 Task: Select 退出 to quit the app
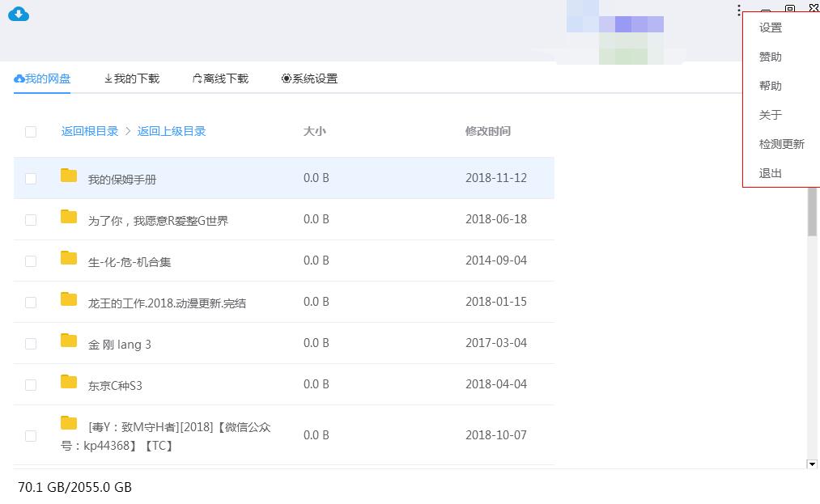771,173
